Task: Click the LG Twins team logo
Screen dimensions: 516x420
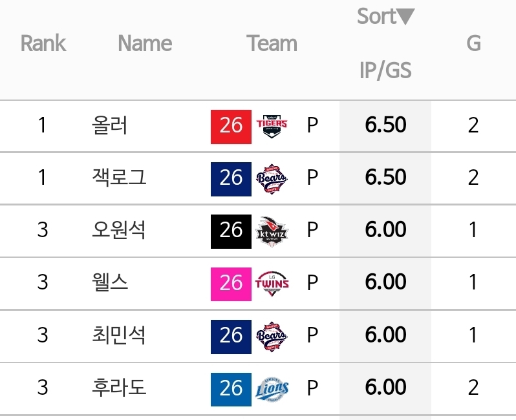Action: point(272,284)
